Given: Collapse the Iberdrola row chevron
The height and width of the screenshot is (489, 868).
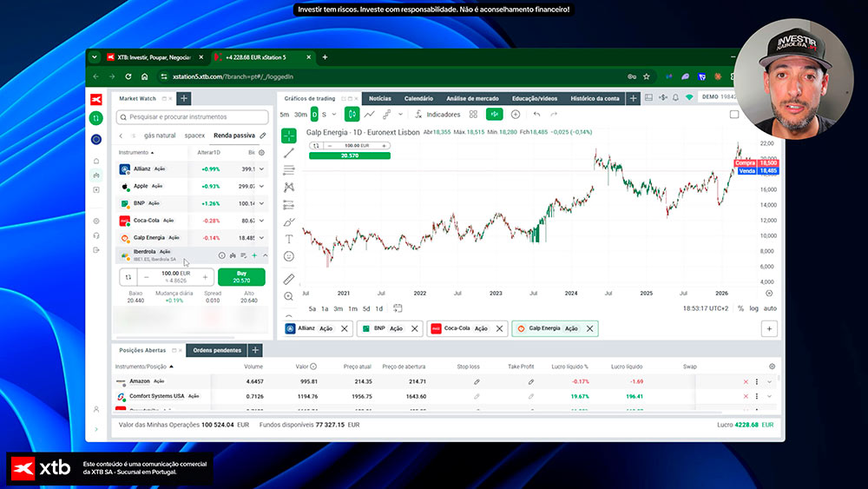Looking at the screenshot, I should (x=265, y=255).
